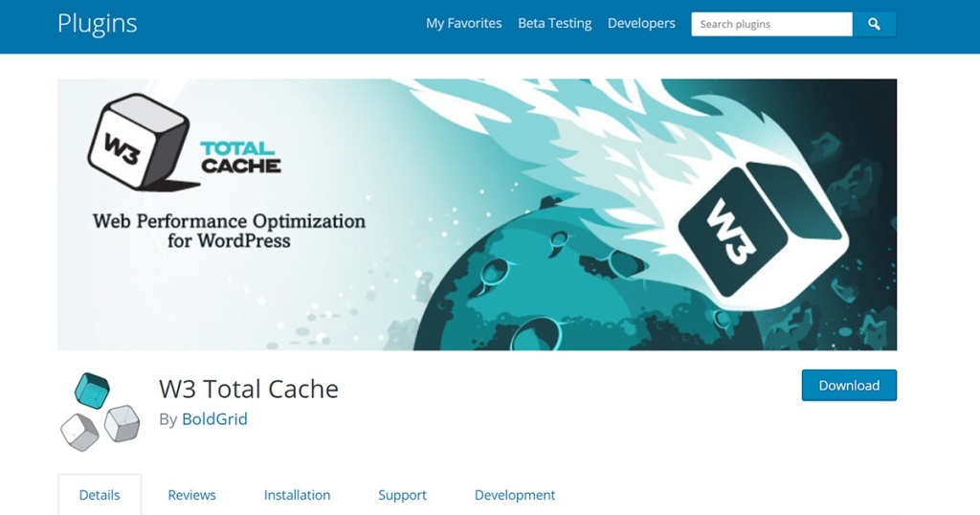Switch to the Reviews tab
The height and width of the screenshot is (515, 980).
[191, 495]
